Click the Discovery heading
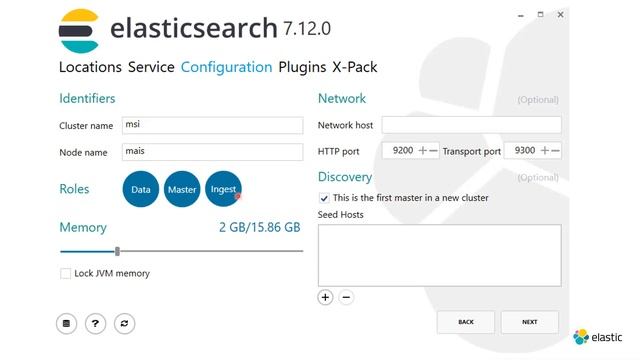 (345, 177)
